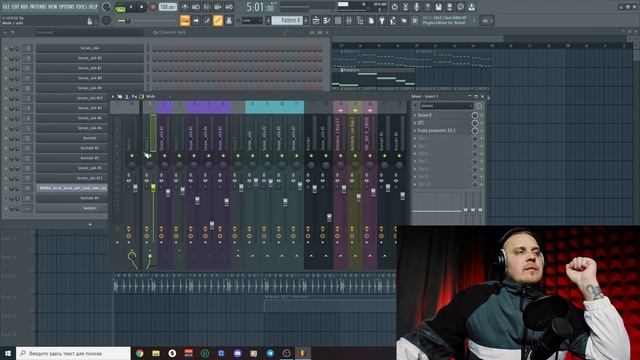The height and width of the screenshot is (360, 640).
Task: Open the Playlist view icon
Action: (316, 20)
